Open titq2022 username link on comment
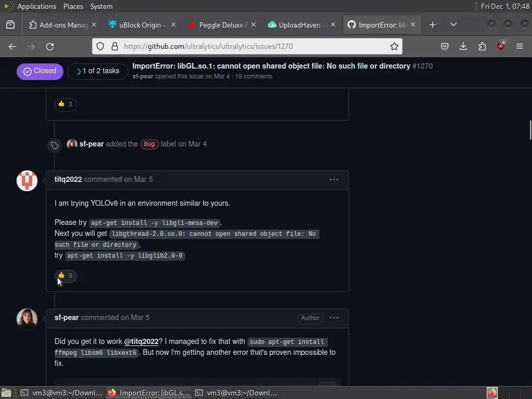532x399 pixels. [68, 179]
